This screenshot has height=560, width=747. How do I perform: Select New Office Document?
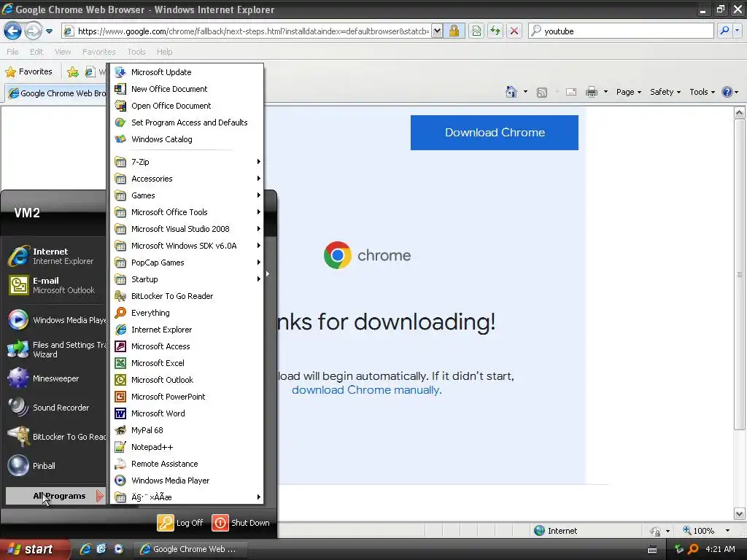pyautogui.click(x=187, y=88)
